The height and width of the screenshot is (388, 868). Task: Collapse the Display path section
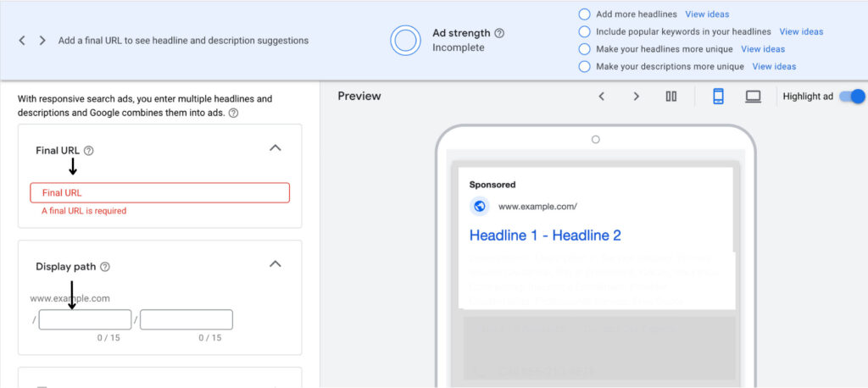[275, 264]
